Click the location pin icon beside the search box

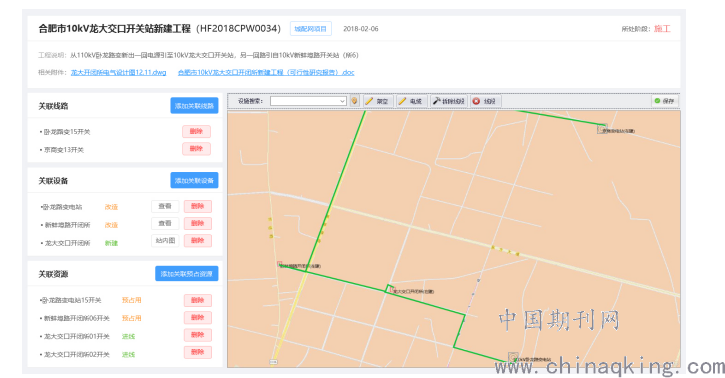click(354, 101)
